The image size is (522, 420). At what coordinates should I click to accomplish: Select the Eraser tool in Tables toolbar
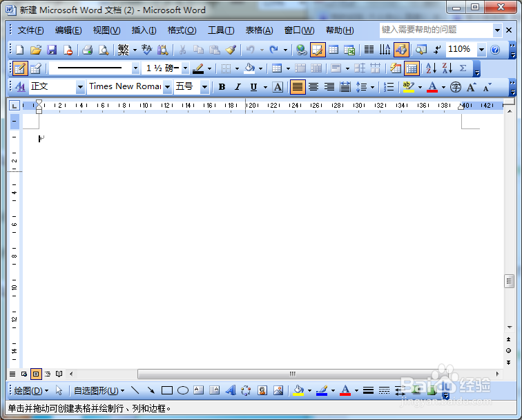(36, 68)
